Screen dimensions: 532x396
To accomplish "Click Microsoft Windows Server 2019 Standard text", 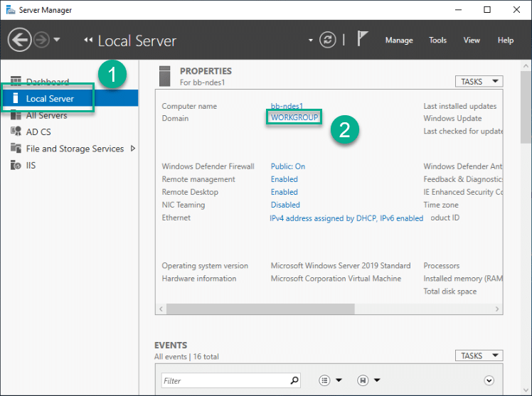I will click(341, 266).
